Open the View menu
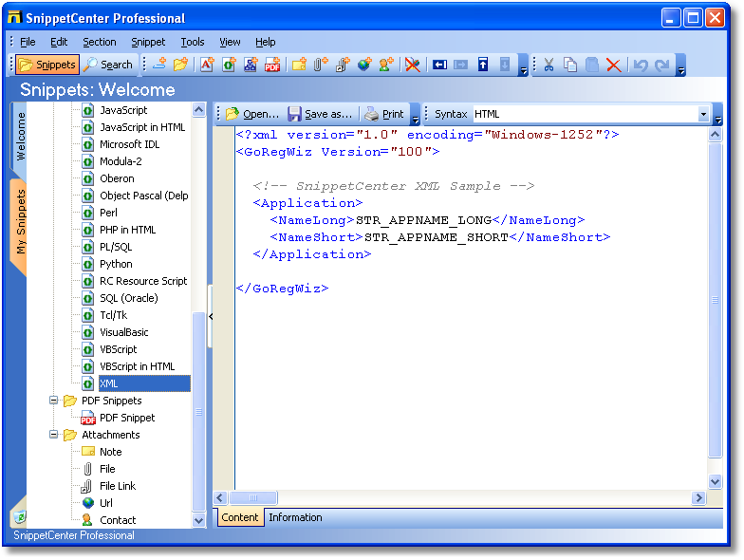The width and height of the screenshot is (744, 560). click(230, 42)
